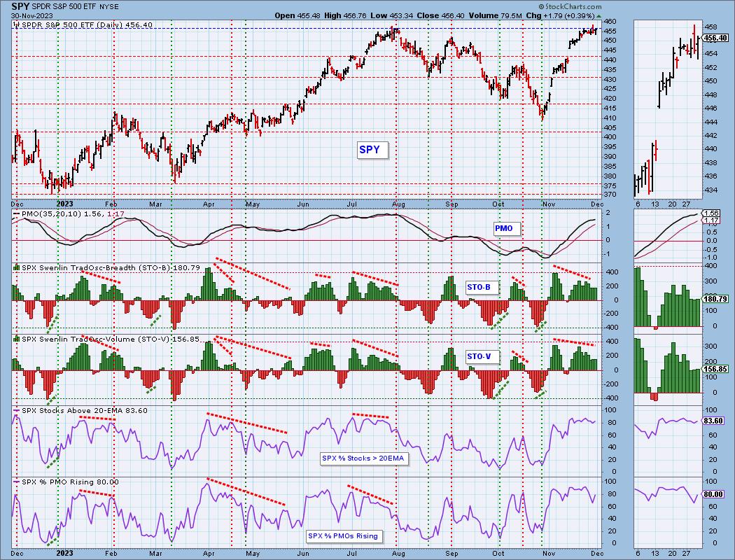
Task: Click the 460 label on the price axis
Action: [610, 22]
